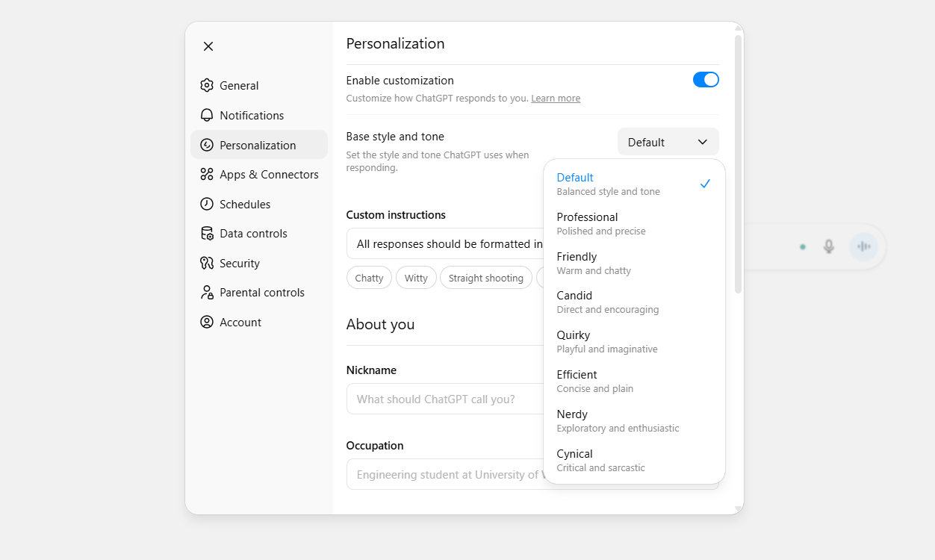Choose the Friendly style option
Screen dimensions: 935x560
click(x=634, y=263)
